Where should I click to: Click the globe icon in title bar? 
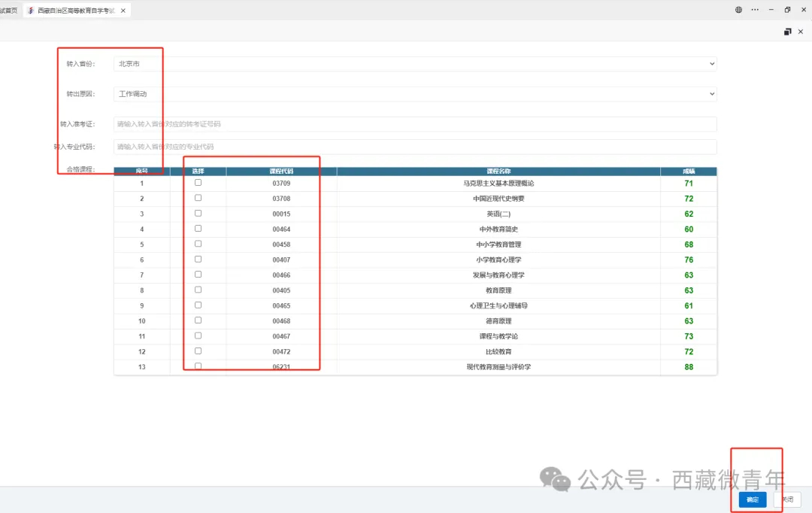click(x=738, y=10)
